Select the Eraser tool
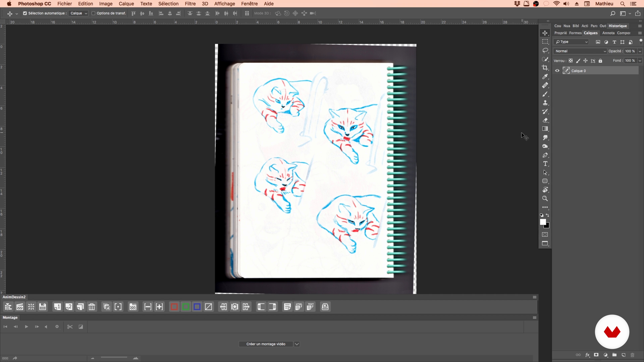Image resolution: width=644 pixels, height=362 pixels. pyautogui.click(x=545, y=120)
